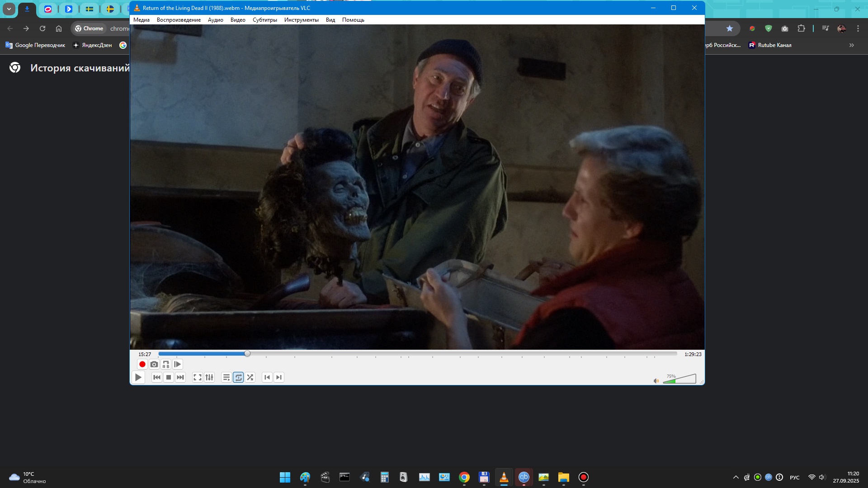Open the Rutube Канал bookmark

(770, 45)
